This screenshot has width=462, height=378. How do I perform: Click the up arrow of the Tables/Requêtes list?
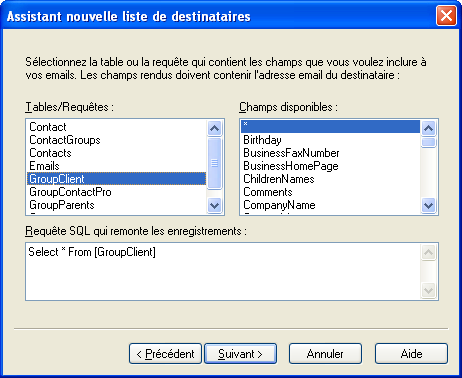click(215, 128)
